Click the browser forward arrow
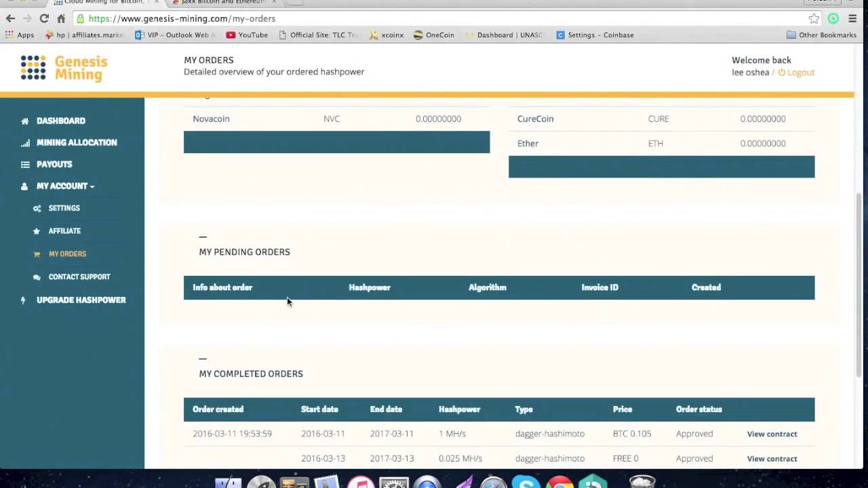 (27, 18)
